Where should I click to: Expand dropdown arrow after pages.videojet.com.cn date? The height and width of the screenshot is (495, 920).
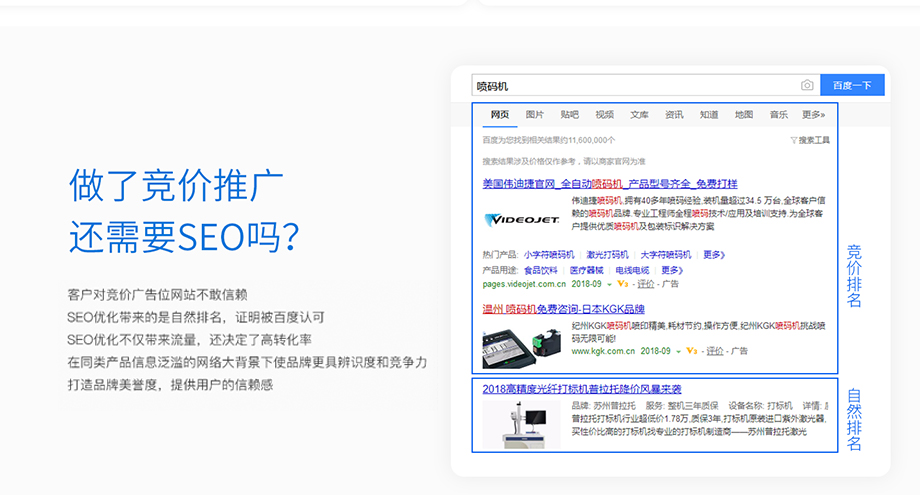(x=607, y=284)
